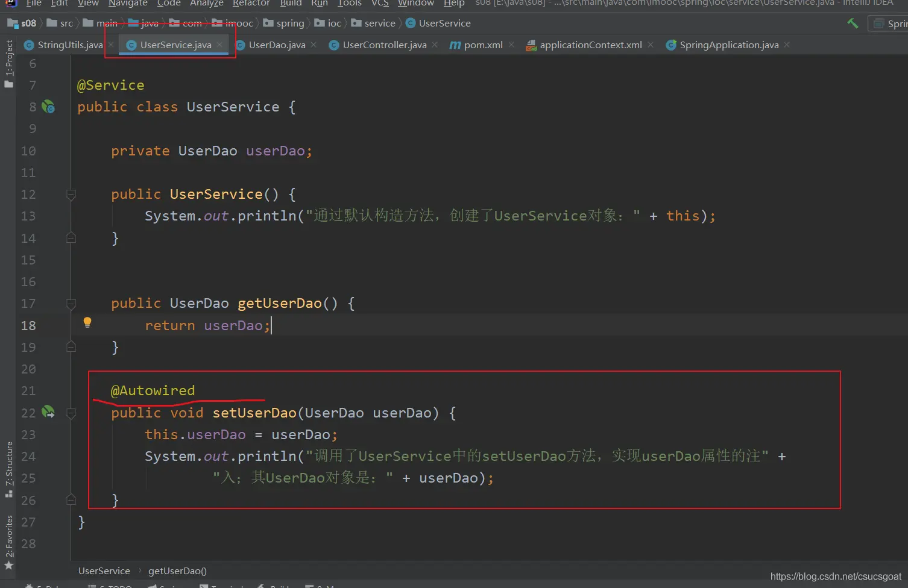The image size is (908, 588).
Task: Switch to the UserController.java tab
Action: 384,45
